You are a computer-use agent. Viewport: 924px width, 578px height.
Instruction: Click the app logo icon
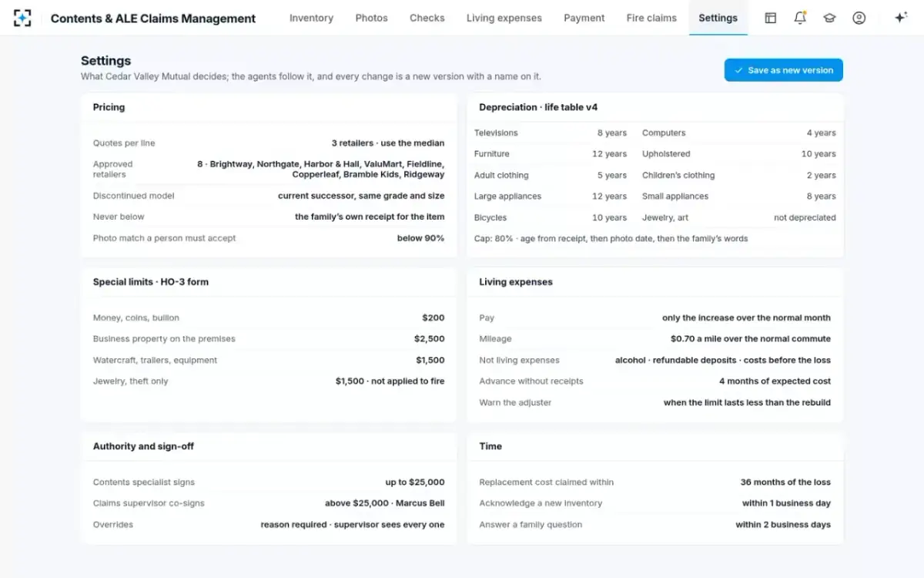[x=22, y=18]
